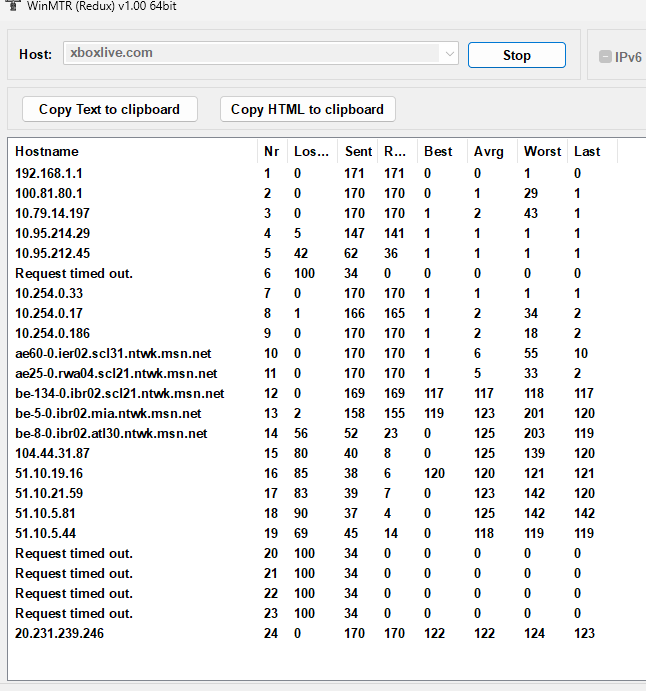The height and width of the screenshot is (691, 646).
Task: Toggle the IPv6 checkbox
Action: (605, 56)
